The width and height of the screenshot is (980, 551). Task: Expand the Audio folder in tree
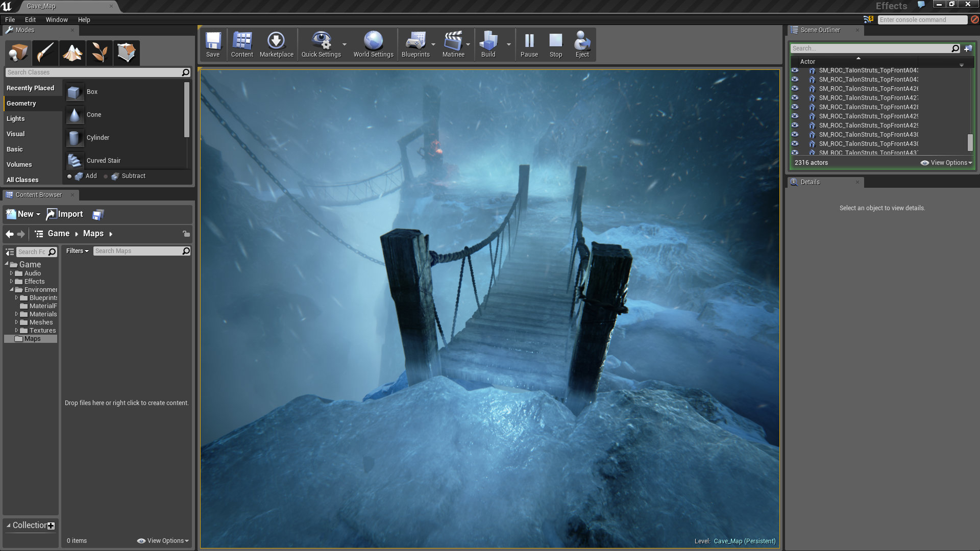11,273
